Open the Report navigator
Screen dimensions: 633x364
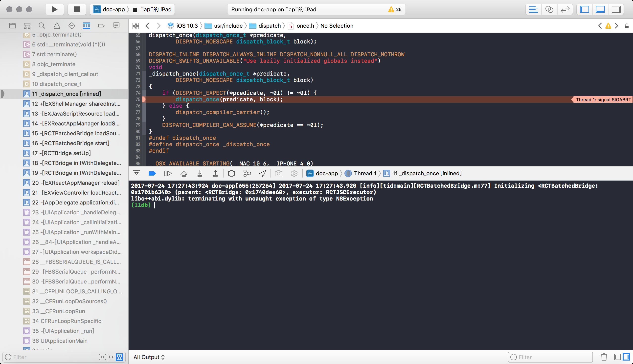pos(116,25)
